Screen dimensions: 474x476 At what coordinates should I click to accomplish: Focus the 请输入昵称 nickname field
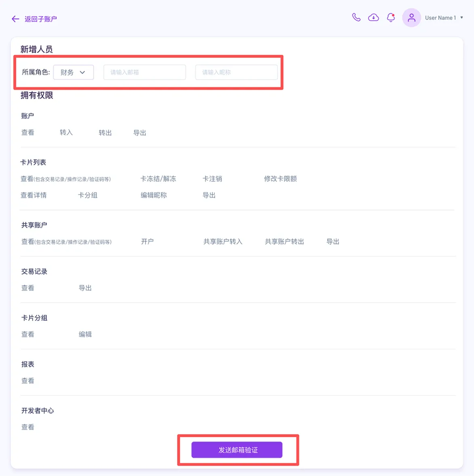[237, 72]
